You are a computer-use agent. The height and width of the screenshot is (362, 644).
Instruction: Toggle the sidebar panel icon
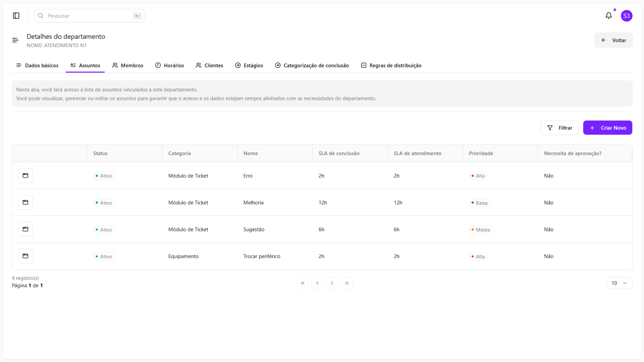click(16, 16)
